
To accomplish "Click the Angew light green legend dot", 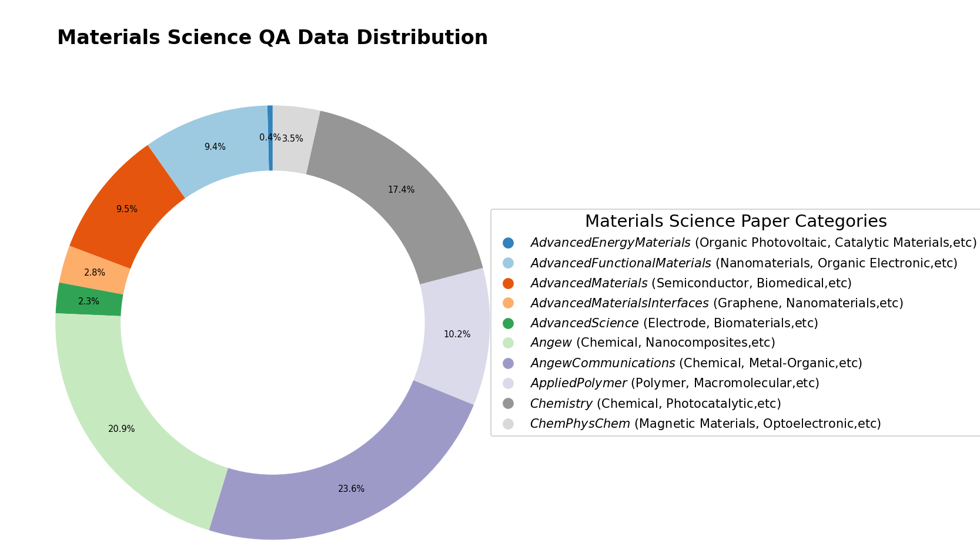I will click(509, 343).
